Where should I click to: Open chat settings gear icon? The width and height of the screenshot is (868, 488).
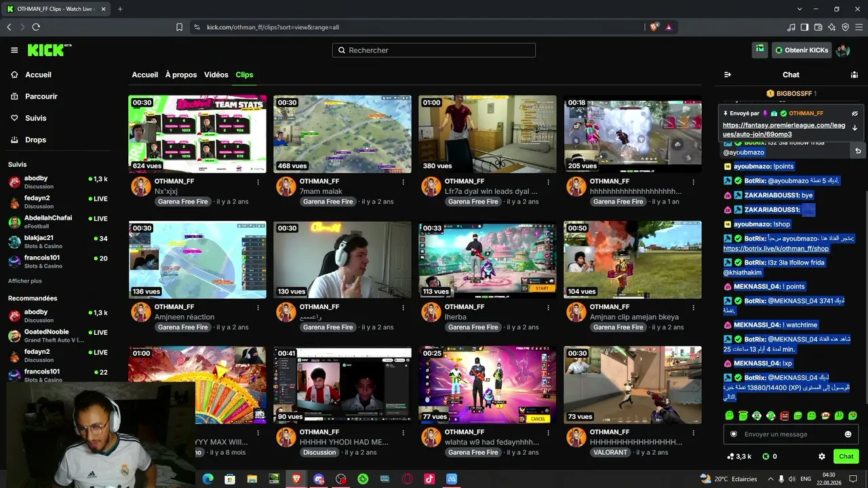pos(822,457)
